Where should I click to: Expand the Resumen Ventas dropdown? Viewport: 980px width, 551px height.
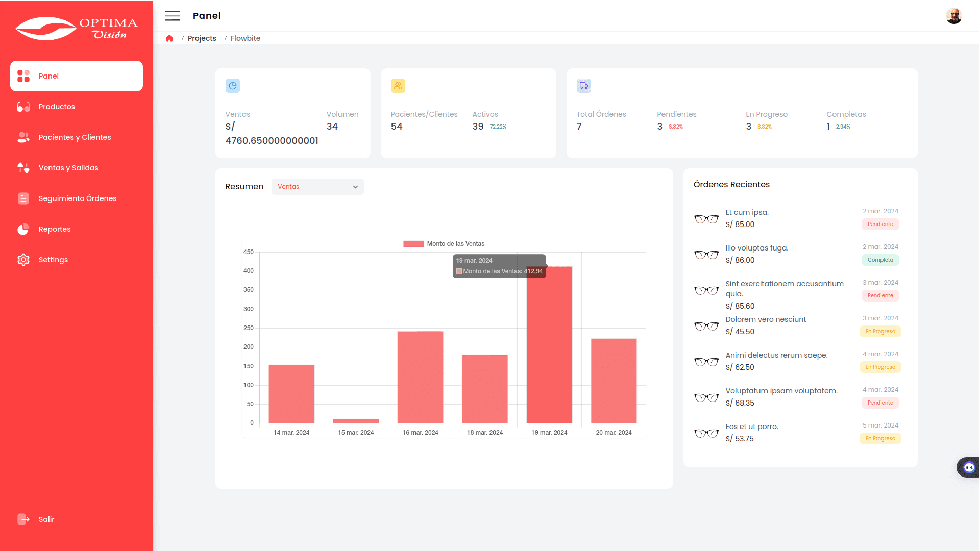[317, 187]
